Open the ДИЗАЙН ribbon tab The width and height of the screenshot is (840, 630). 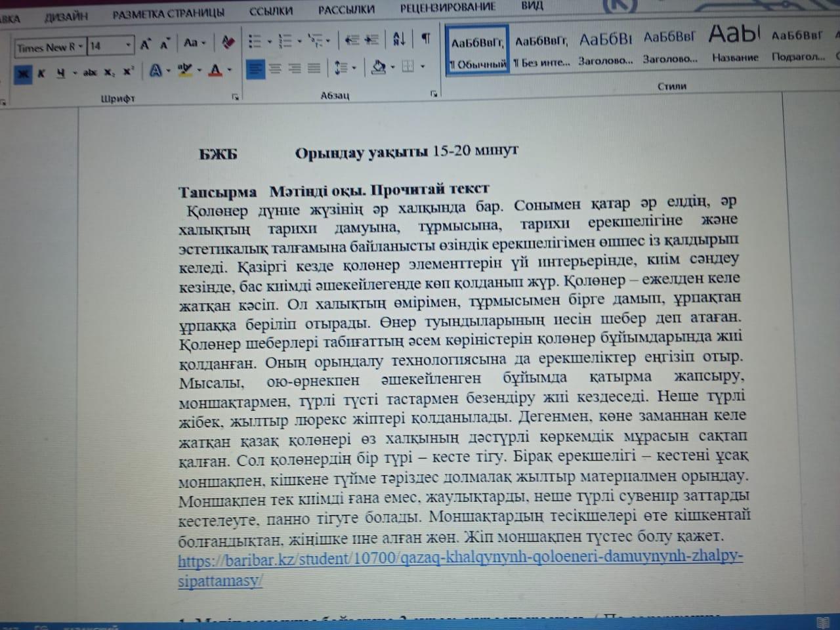[67, 17]
